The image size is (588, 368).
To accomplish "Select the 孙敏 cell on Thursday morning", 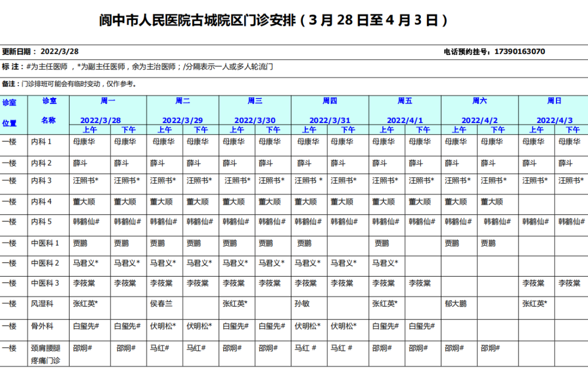I will [302, 304].
